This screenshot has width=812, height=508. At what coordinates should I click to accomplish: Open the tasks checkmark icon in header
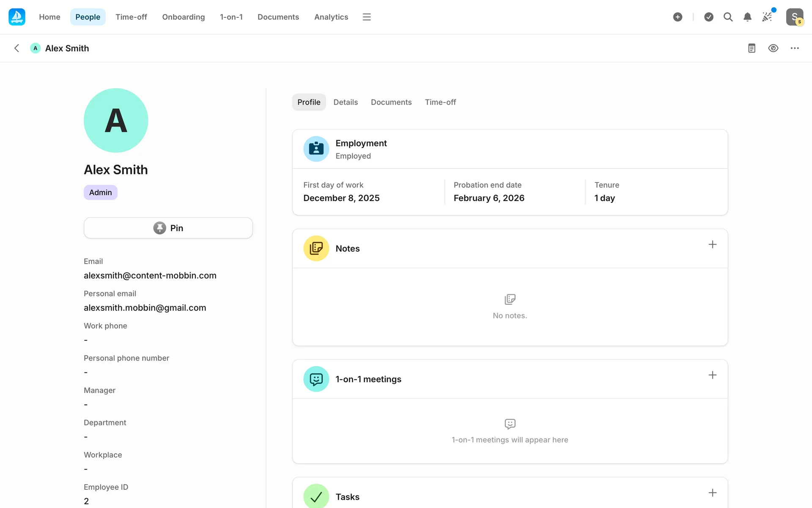[x=709, y=17]
